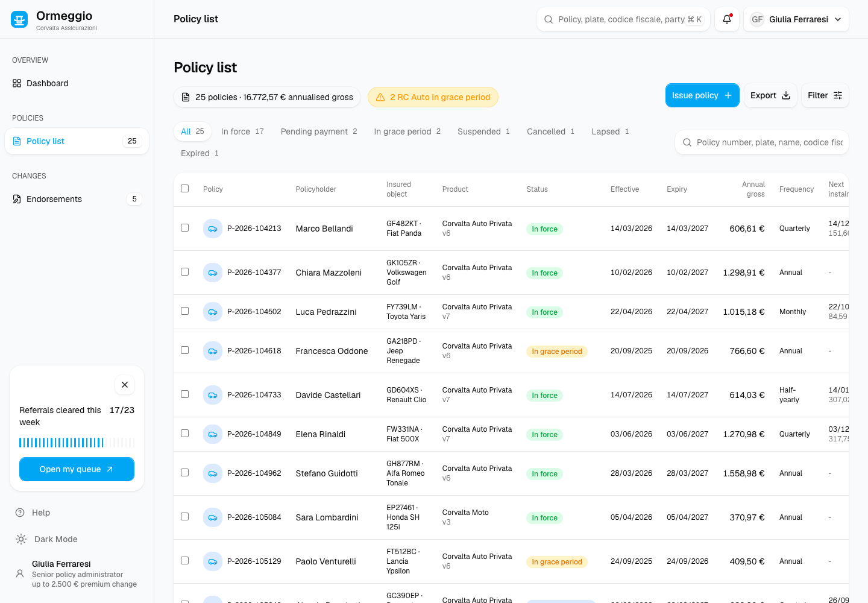868x603 pixels.
Task: Click the document icon in policies summary chip
Action: 186,97
